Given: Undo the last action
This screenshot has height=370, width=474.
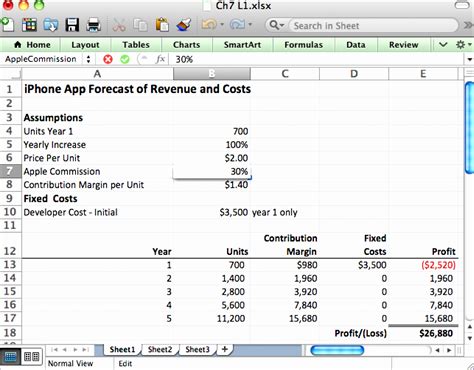Looking at the screenshot, I should [x=209, y=25].
